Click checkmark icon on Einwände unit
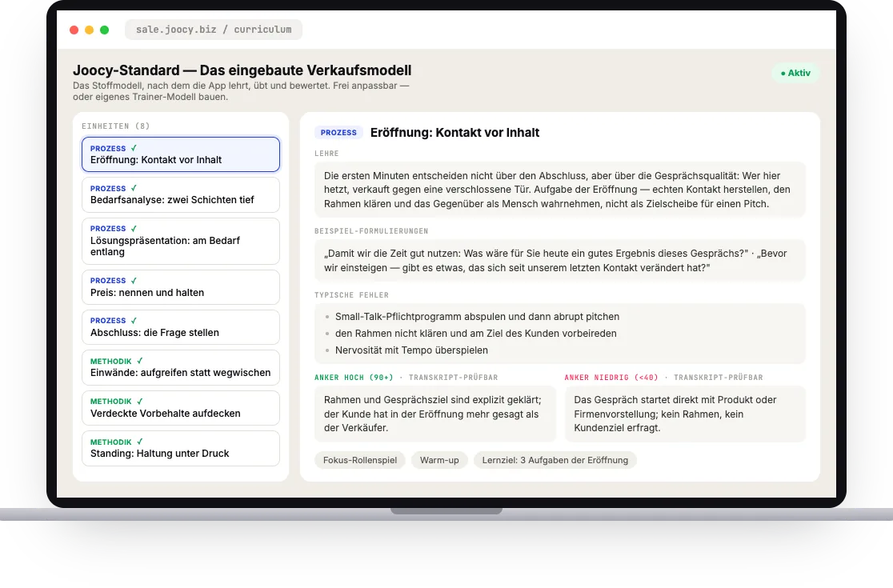Image resolution: width=893 pixels, height=588 pixels. click(139, 361)
